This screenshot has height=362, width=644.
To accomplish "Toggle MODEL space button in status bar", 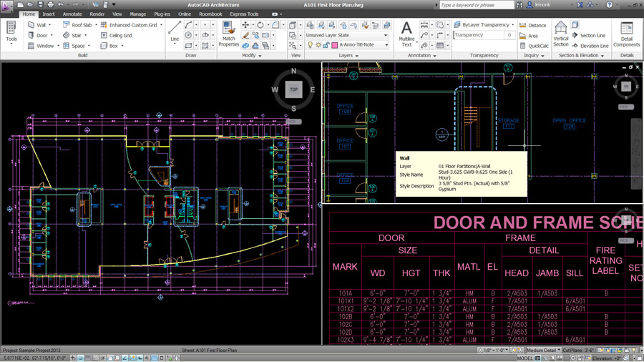I will [525, 358].
